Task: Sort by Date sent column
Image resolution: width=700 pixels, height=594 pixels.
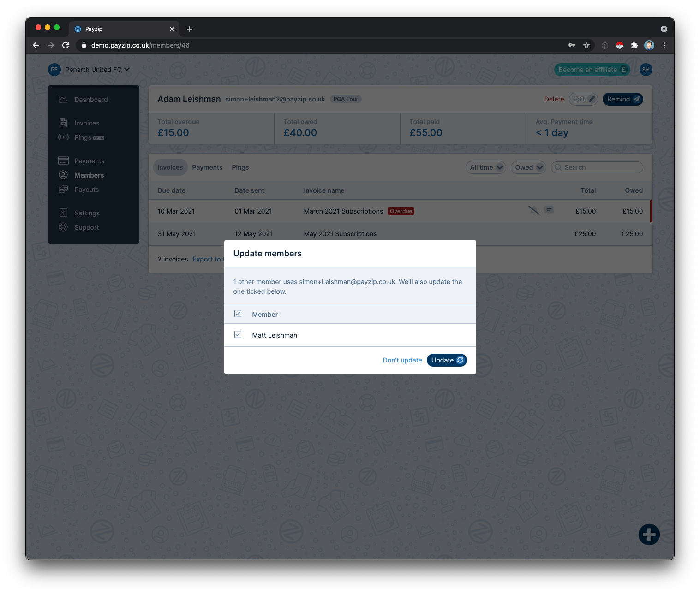Action: (x=249, y=190)
